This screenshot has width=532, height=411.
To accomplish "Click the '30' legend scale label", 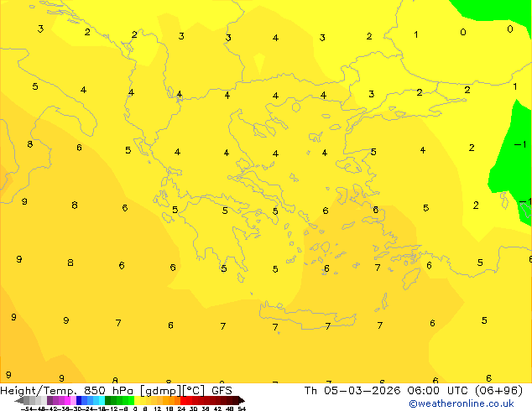I will (193, 409).
